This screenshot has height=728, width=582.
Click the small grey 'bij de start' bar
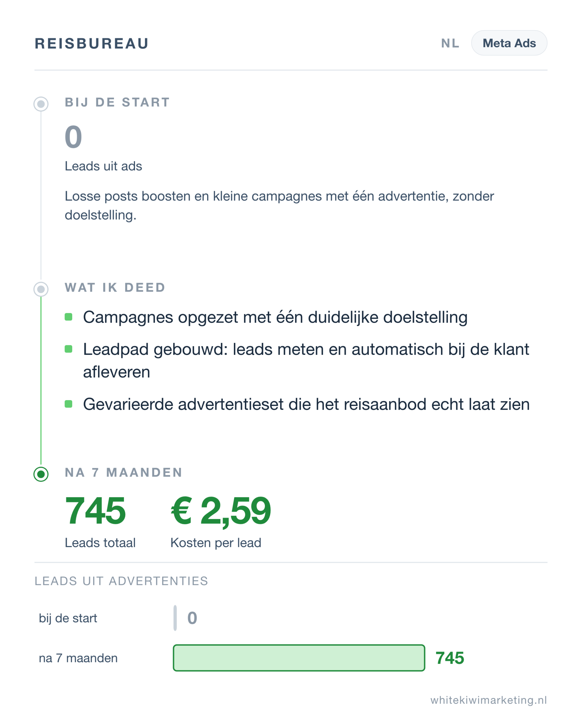pyautogui.click(x=175, y=618)
